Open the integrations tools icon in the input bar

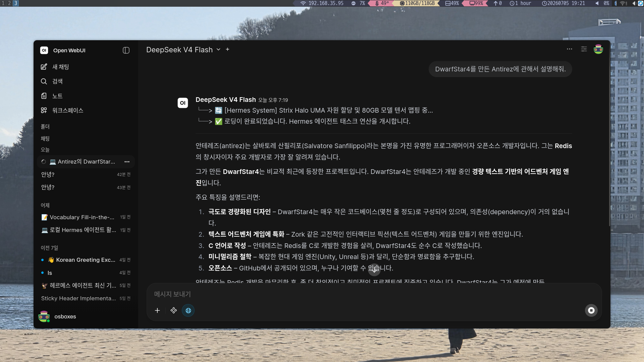point(173,310)
